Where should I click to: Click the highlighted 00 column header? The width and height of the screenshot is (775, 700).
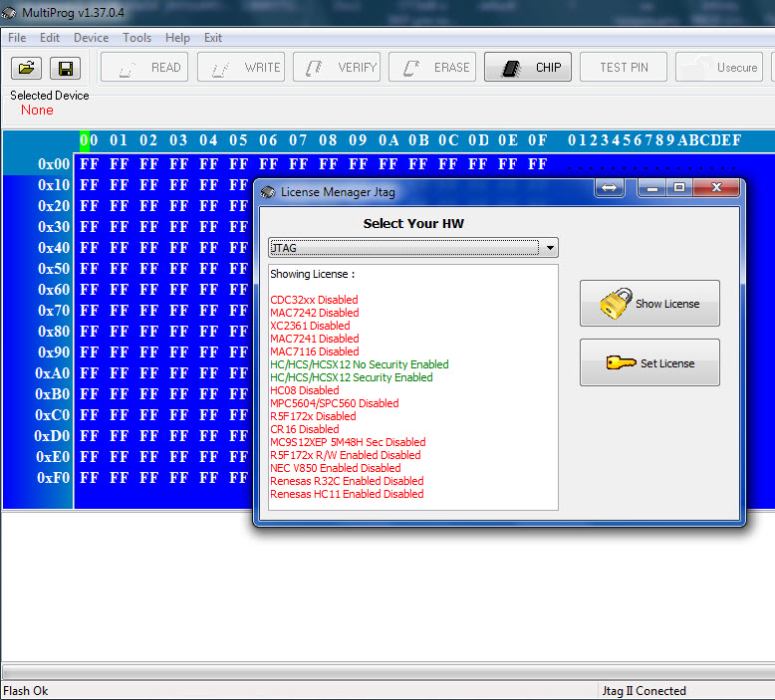(x=89, y=140)
